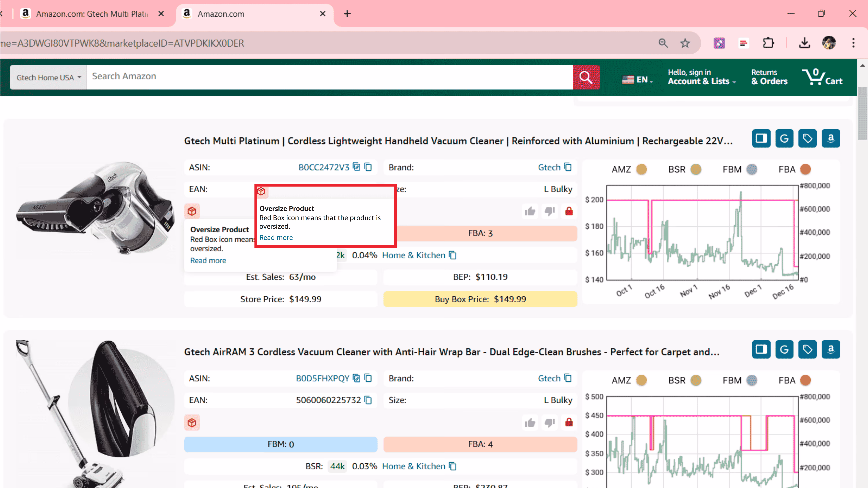868x488 pixels.
Task: Thumbs up the Gtech Multi Platinum product
Action: pos(530,212)
